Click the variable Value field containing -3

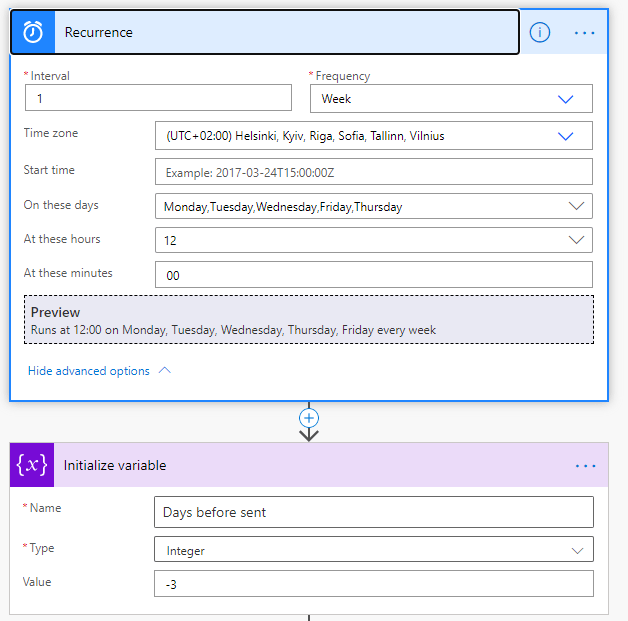pyautogui.click(x=373, y=583)
